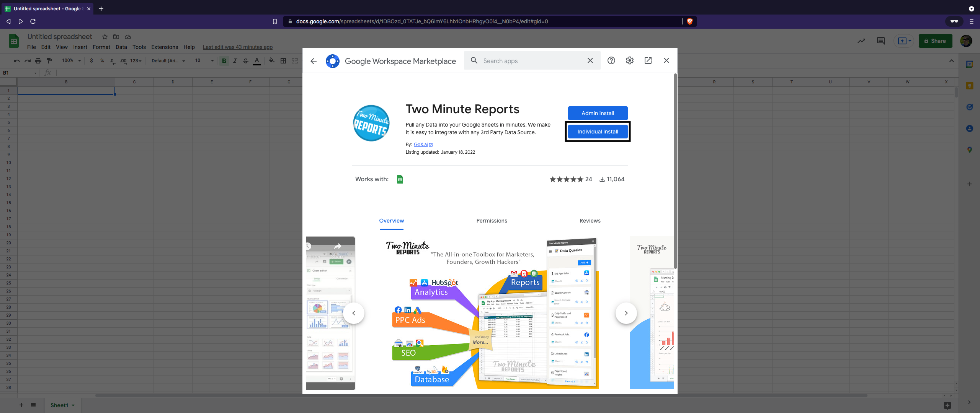Click the move-to-folder icon
Image resolution: width=980 pixels, height=413 pixels.
[116, 37]
